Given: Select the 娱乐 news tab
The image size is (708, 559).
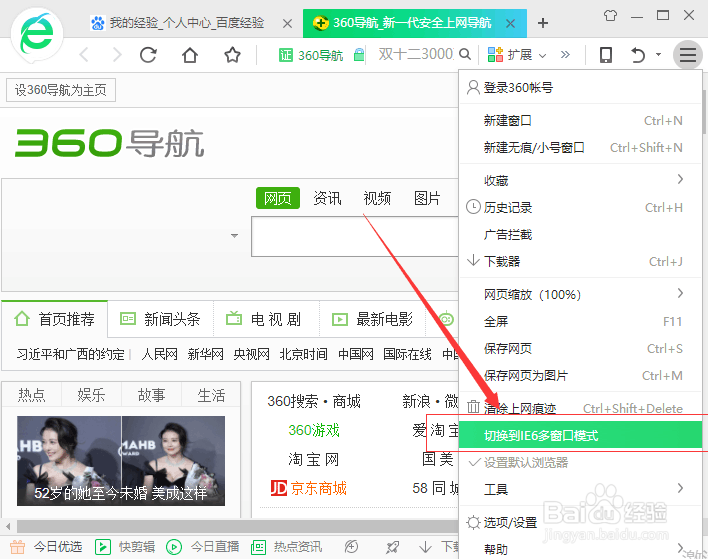Looking at the screenshot, I should (91, 395).
